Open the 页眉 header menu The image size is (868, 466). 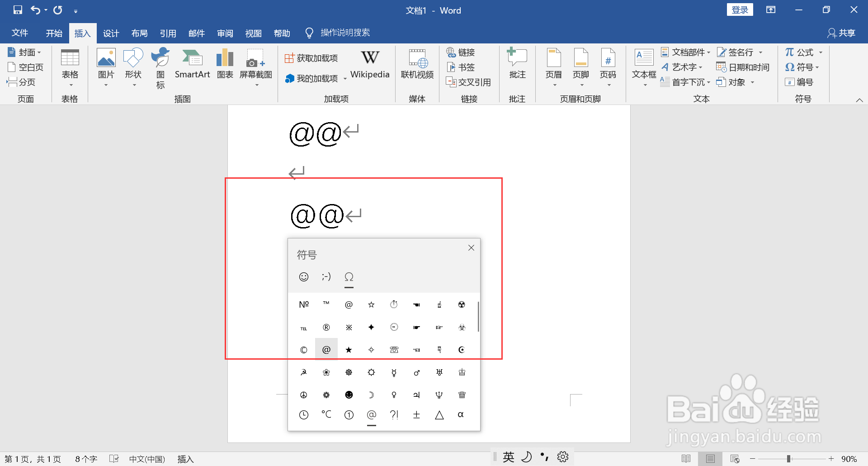point(554,68)
